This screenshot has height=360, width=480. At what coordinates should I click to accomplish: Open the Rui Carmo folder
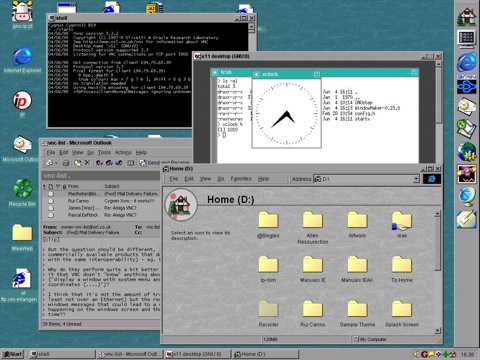pyautogui.click(x=312, y=314)
